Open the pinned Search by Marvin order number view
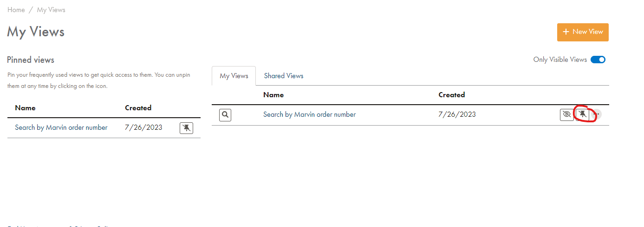Screen dimensions: 644x227 tap(61, 127)
